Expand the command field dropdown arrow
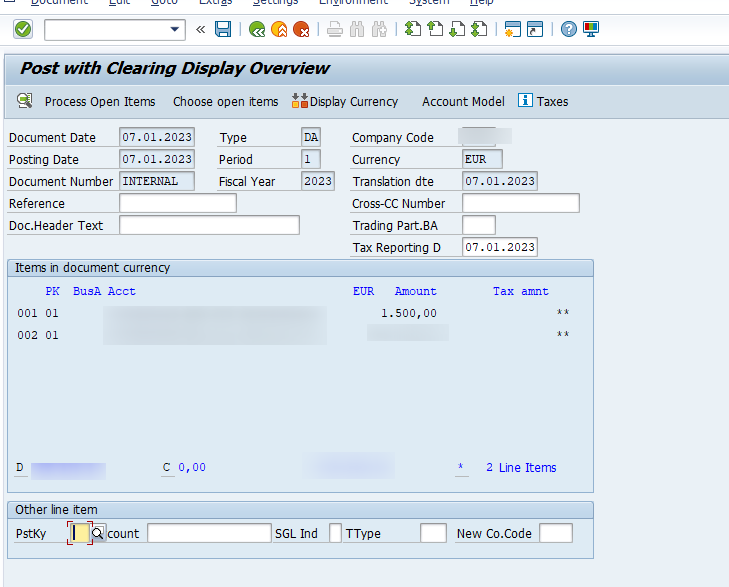Viewport: 729px width, 587px height. [176, 30]
